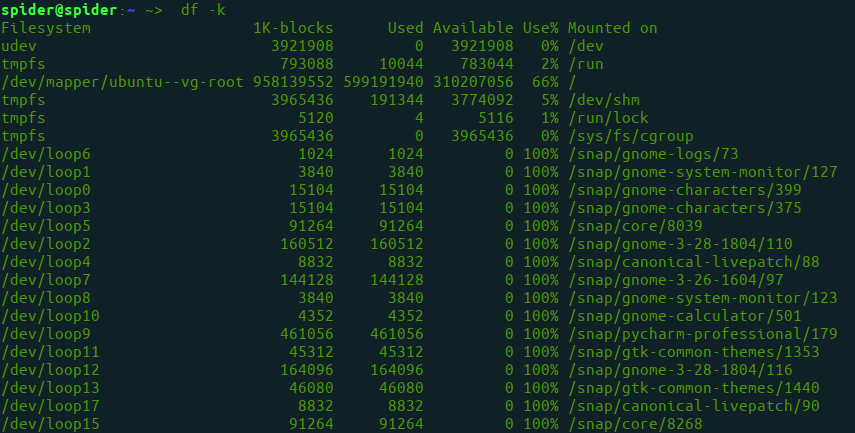Click the 1K-blocks value in the loop7 row
This screenshot has width=855, height=433.
click(306, 280)
